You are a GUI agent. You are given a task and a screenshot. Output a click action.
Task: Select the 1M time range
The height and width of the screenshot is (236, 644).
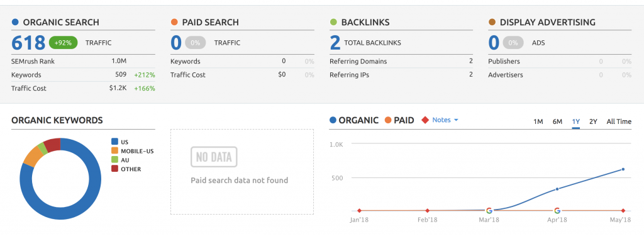538,121
